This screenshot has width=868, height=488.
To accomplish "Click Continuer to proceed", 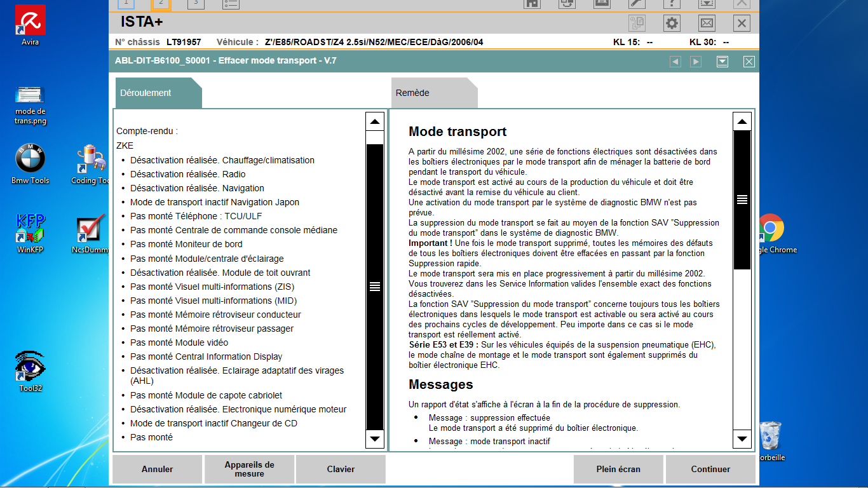I will coord(710,469).
